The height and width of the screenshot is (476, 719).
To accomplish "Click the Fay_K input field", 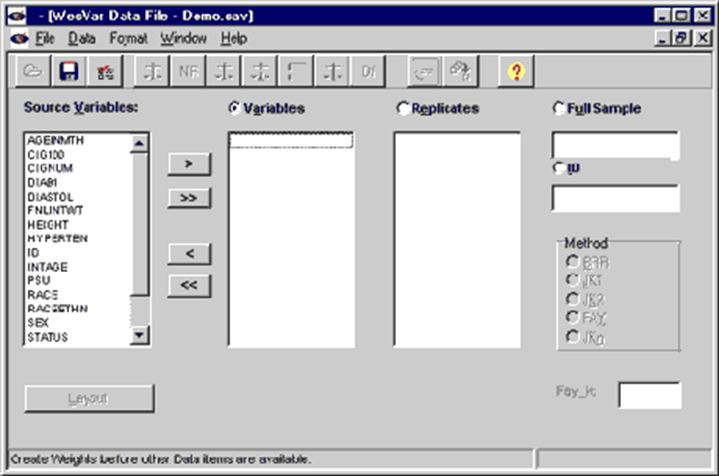I will (x=649, y=395).
